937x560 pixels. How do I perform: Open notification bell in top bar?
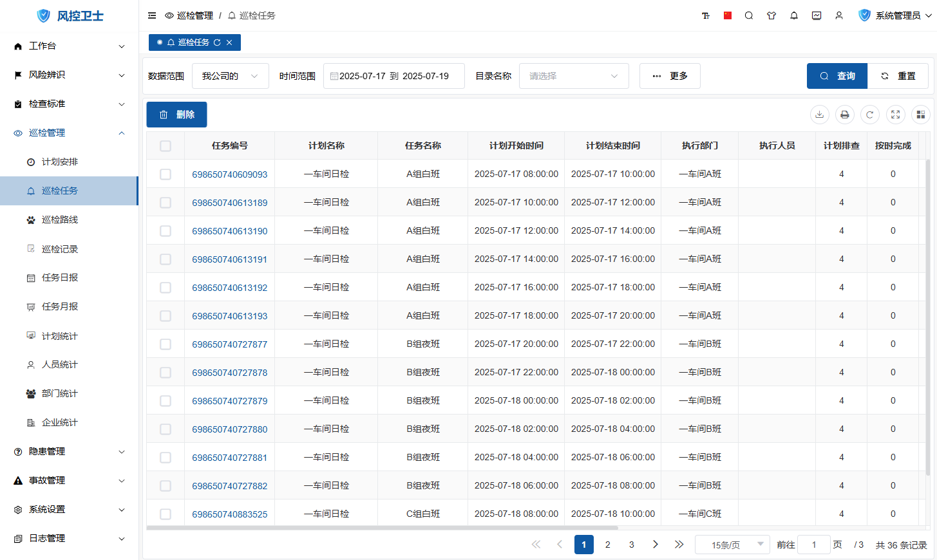tap(794, 15)
